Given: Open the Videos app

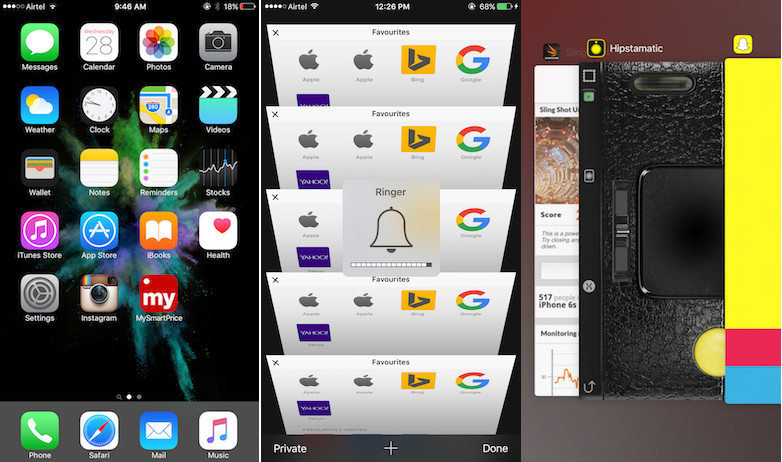Looking at the screenshot, I should pyautogui.click(x=218, y=105).
